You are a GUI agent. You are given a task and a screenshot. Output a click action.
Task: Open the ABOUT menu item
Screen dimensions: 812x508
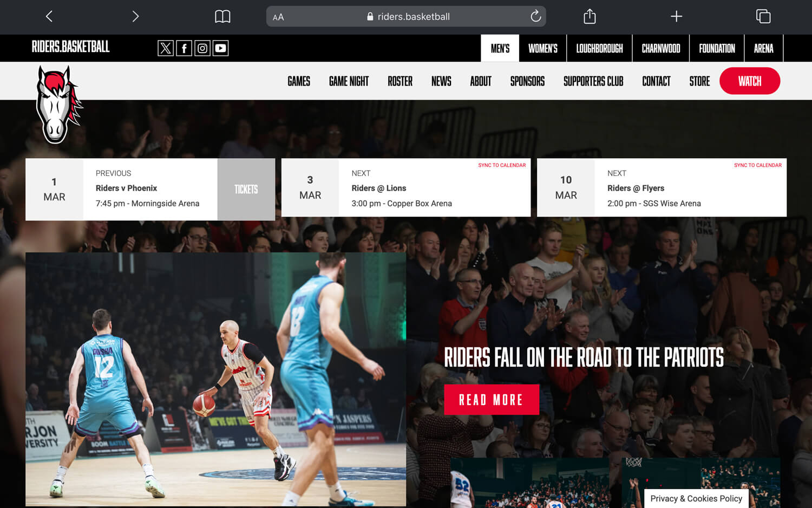pos(481,81)
